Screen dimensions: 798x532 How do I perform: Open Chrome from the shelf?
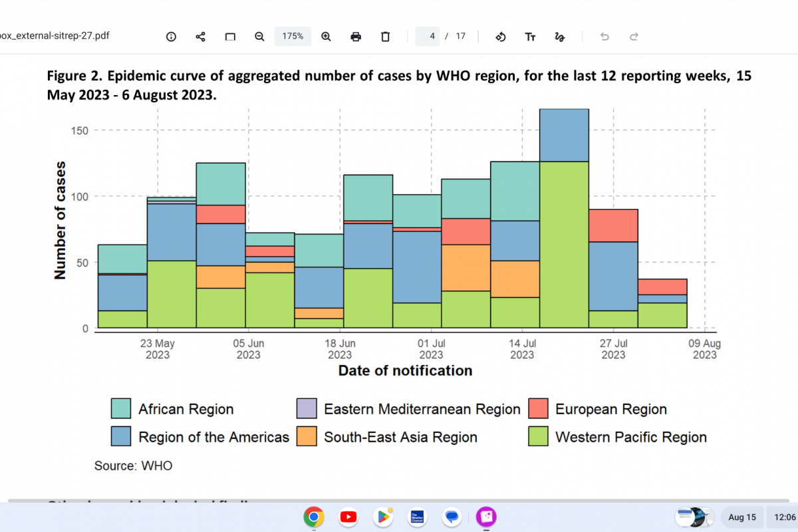(x=314, y=516)
